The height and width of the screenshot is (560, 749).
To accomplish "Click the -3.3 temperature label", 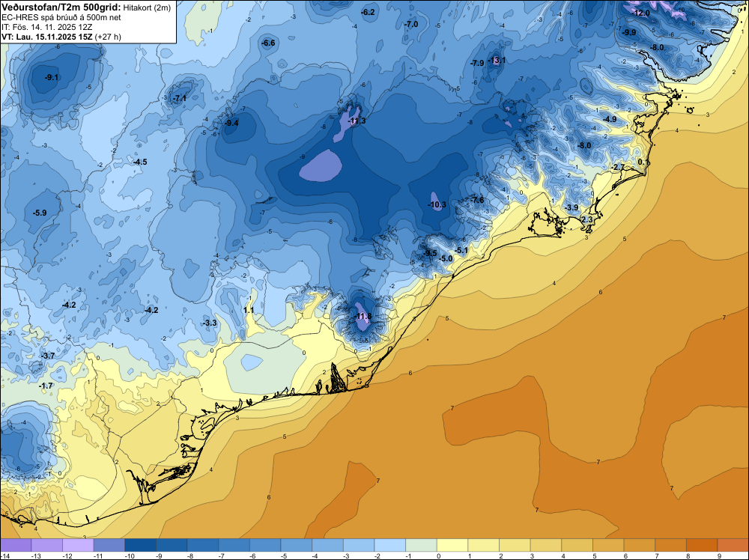I will [x=210, y=323].
